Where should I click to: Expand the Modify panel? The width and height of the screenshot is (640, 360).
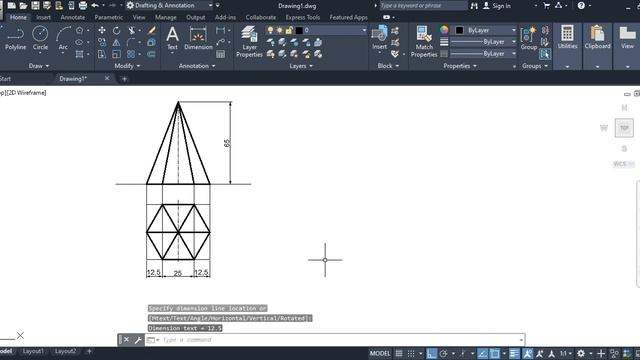coord(127,66)
